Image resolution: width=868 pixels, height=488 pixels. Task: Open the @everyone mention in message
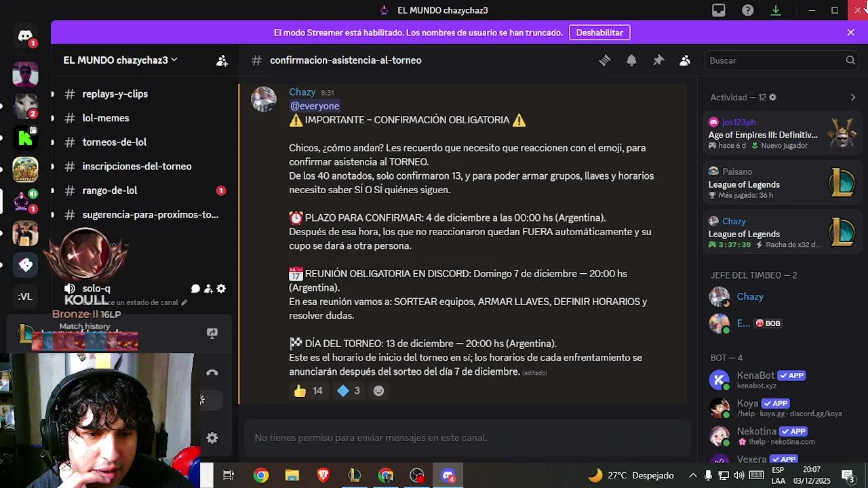click(x=315, y=106)
